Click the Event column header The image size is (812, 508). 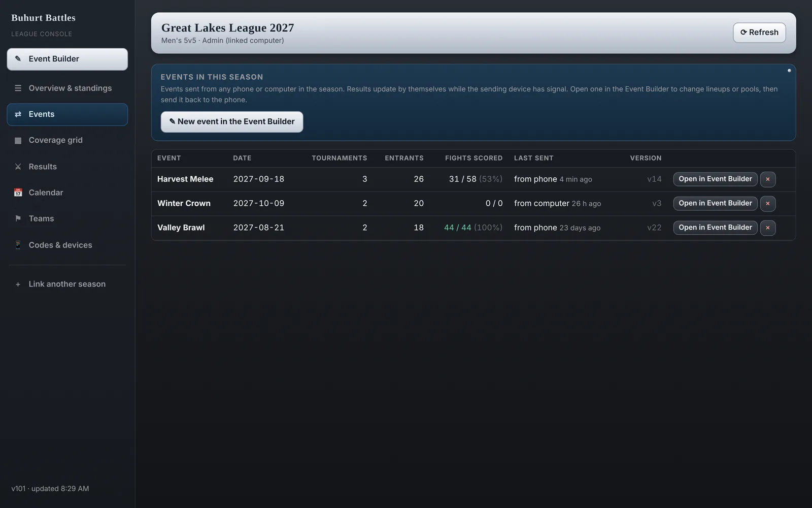coord(169,158)
